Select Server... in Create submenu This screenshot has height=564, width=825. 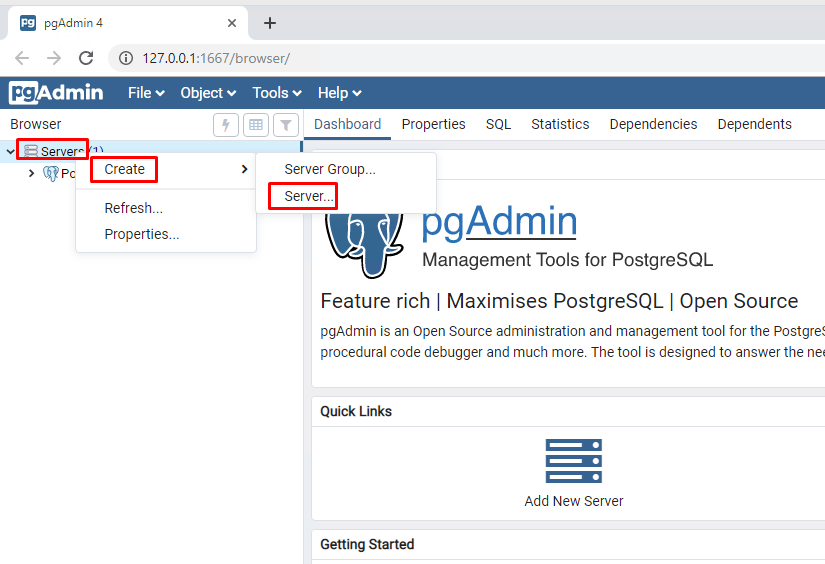point(309,196)
